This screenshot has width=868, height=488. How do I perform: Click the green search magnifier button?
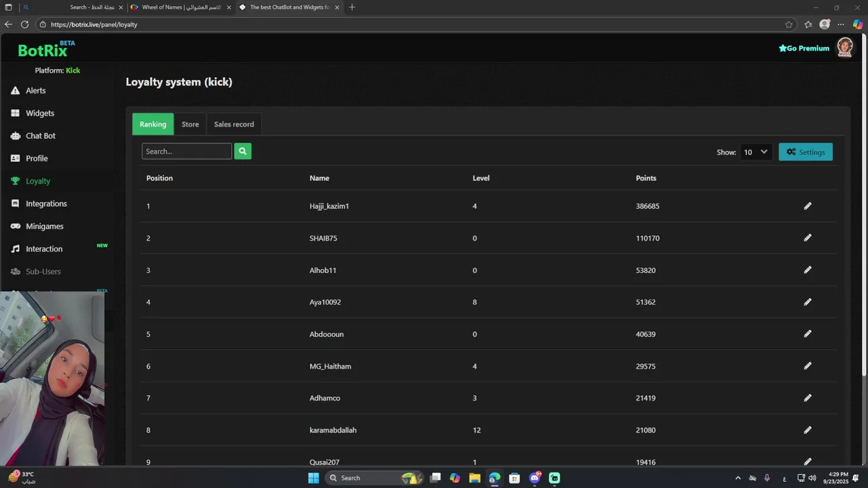[x=243, y=151]
